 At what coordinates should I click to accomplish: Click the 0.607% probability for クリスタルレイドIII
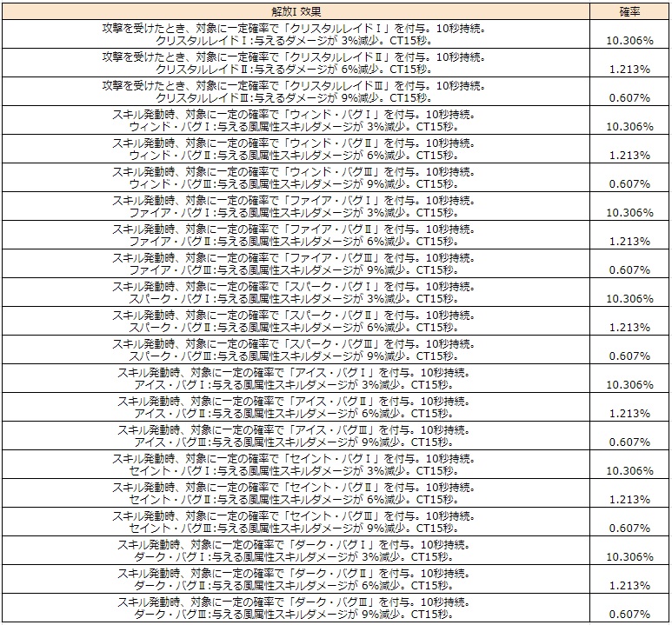tap(630, 97)
